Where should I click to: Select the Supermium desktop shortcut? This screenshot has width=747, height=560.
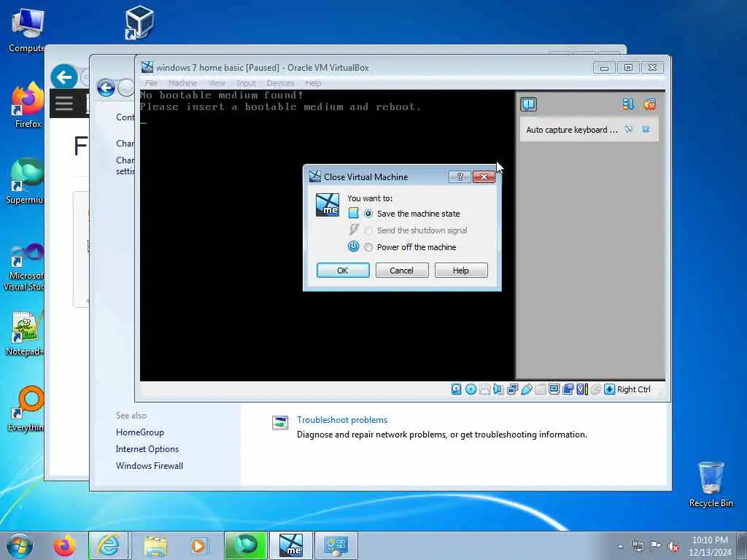click(x=26, y=181)
